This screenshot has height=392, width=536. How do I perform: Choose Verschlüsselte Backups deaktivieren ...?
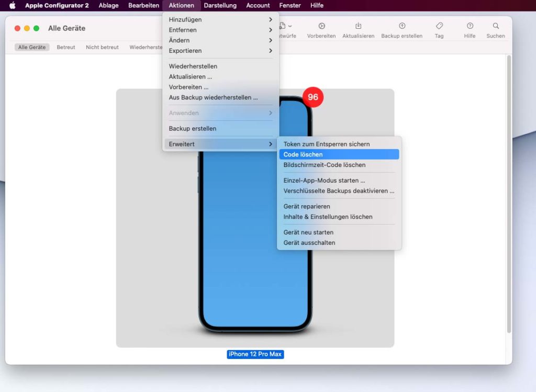(x=339, y=191)
